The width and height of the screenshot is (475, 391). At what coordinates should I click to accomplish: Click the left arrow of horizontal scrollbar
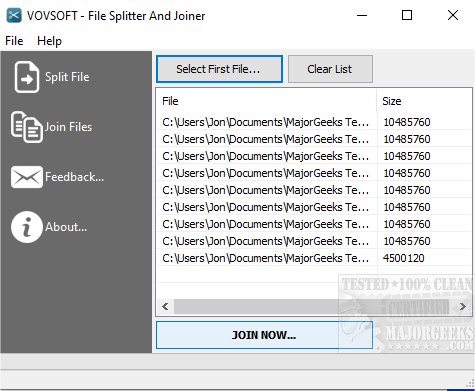(x=165, y=306)
